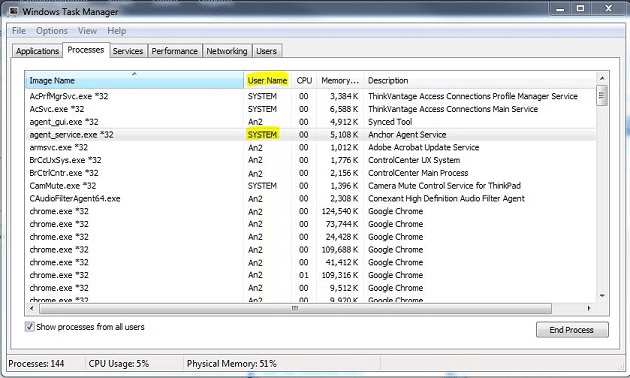630x378 pixels.
Task: Select the armsvc.exe *32 process
Action: (x=310, y=147)
